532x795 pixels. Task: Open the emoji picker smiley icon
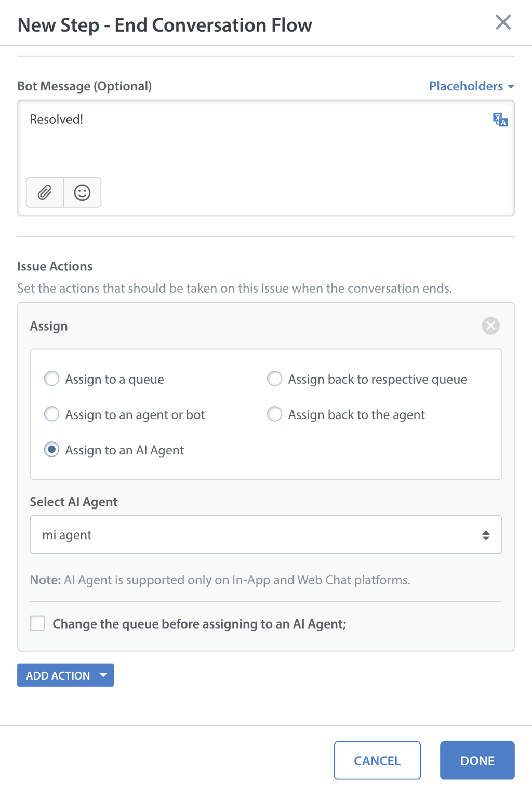pyautogui.click(x=82, y=192)
